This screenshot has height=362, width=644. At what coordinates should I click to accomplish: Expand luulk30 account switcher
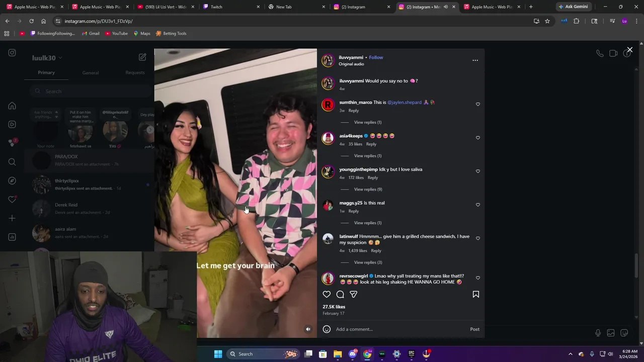47,58
